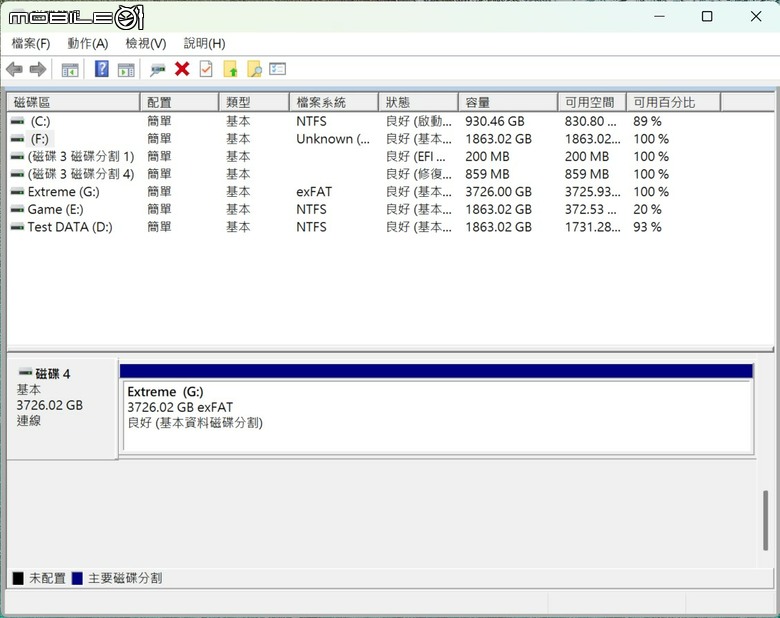Screen dimensions: 780x618
Task: Click the 良好 (啟動 status cell
Action: 419,121
